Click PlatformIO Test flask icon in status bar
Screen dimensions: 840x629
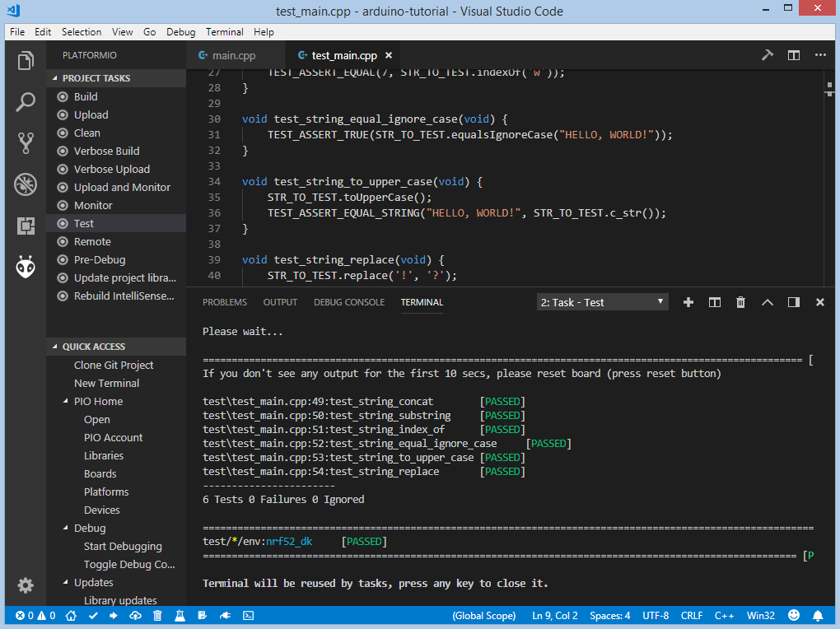(180, 616)
